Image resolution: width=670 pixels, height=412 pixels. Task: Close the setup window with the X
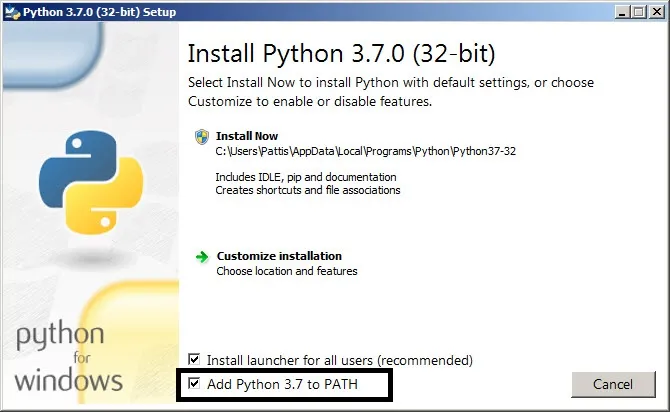654,11
